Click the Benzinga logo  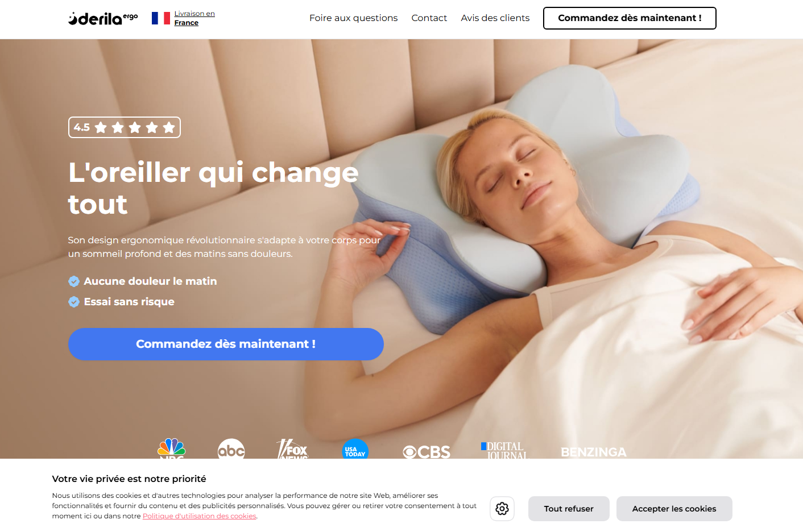[594, 452]
